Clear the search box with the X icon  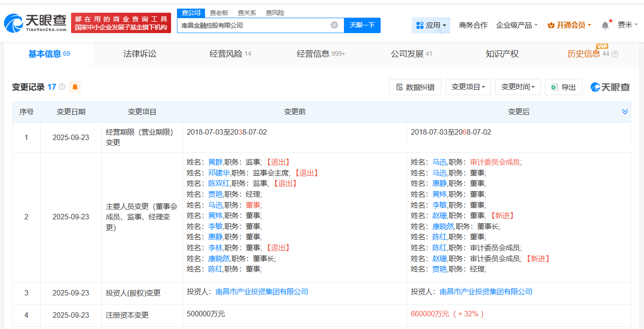coord(334,25)
